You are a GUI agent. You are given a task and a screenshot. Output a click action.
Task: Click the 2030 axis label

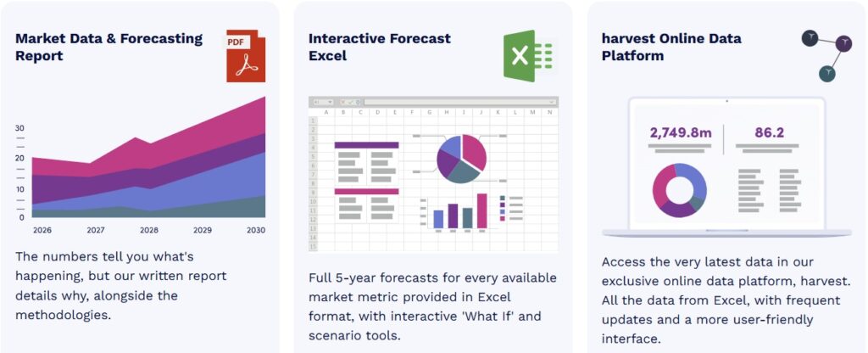(x=255, y=231)
